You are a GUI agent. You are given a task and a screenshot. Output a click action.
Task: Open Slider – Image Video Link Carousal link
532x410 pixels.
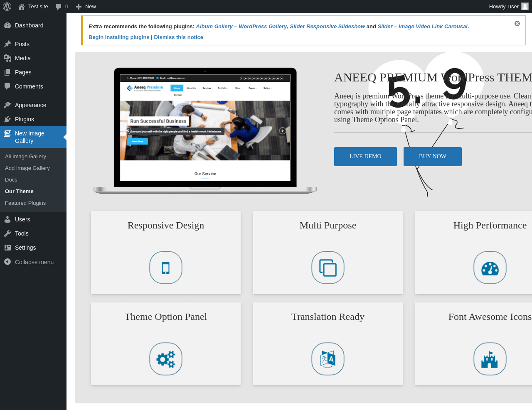(x=422, y=26)
